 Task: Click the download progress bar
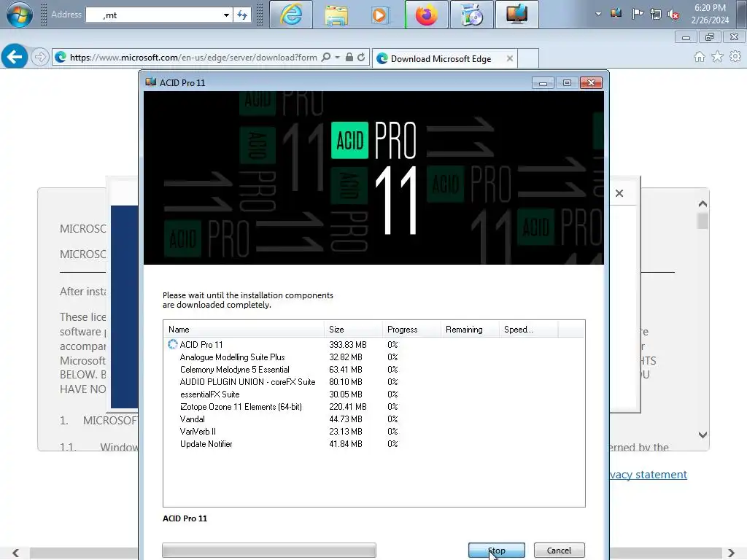pyautogui.click(x=269, y=550)
